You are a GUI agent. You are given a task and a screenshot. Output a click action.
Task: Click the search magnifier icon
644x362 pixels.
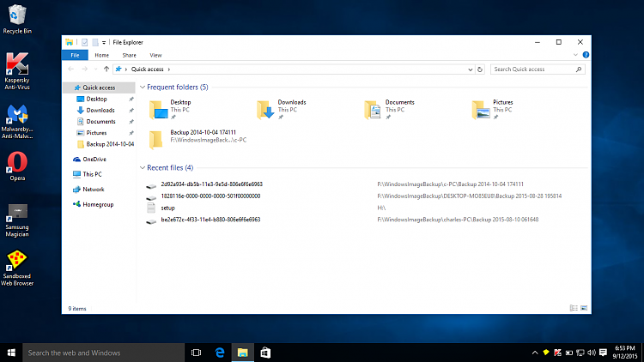[x=579, y=69]
